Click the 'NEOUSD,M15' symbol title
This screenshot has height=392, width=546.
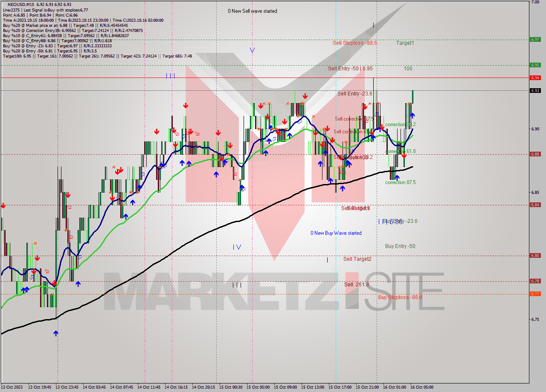20,4
